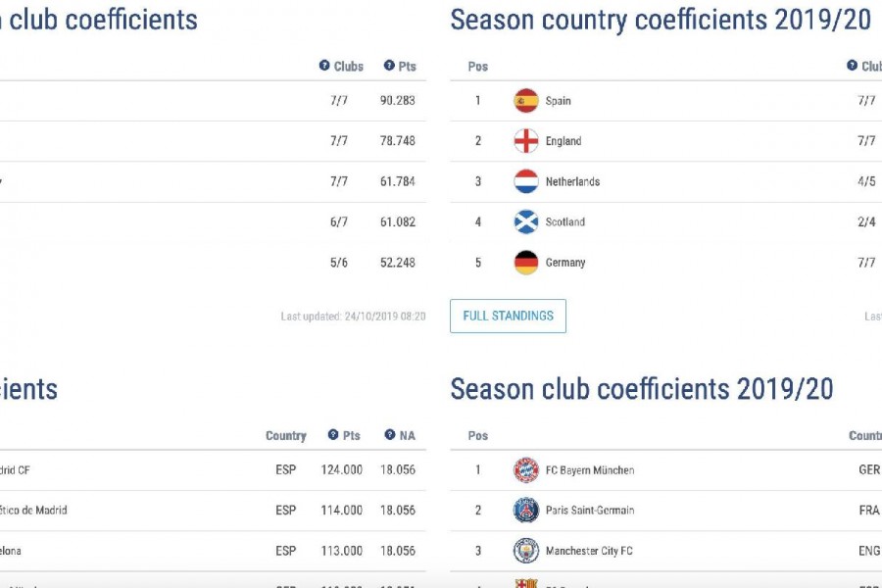Click the England flag icon
The width and height of the screenshot is (882, 588).
point(526,141)
